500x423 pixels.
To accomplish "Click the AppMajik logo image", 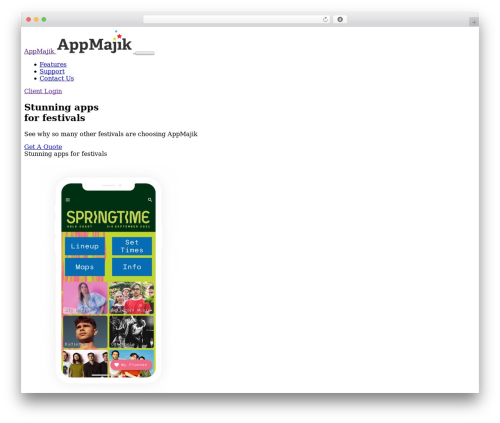I will 94,42.
